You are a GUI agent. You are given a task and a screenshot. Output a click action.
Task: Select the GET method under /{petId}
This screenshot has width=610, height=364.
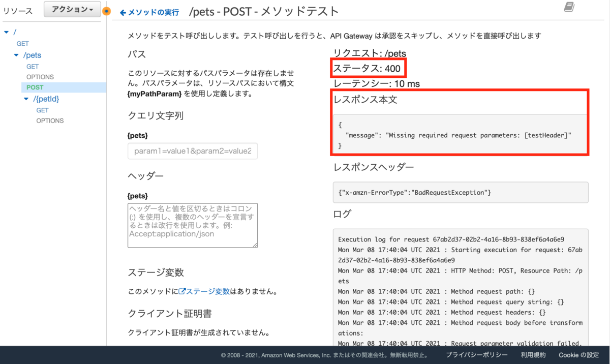tap(42, 110)
